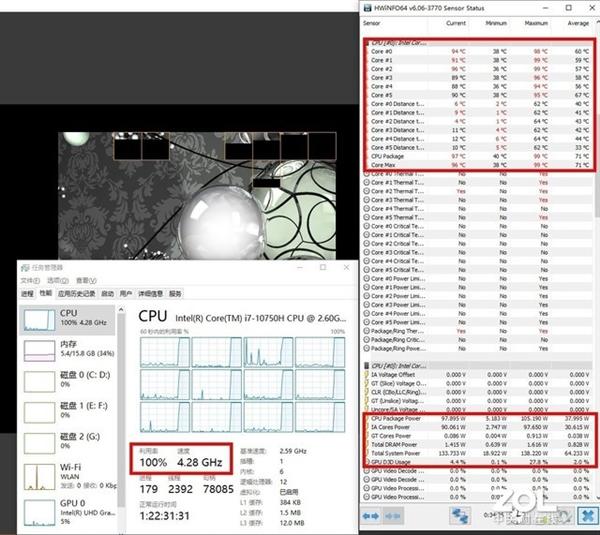This screenshot has width=600, height=535.
Task: Click the HWiNFO64 title bar app icon
Action: tap(367, 8)
